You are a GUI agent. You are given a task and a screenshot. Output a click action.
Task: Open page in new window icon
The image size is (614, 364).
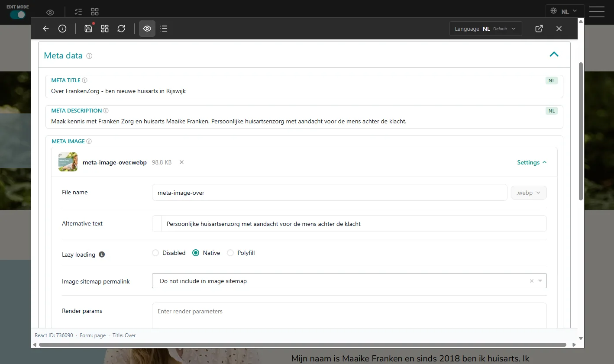tap(539, 29)
